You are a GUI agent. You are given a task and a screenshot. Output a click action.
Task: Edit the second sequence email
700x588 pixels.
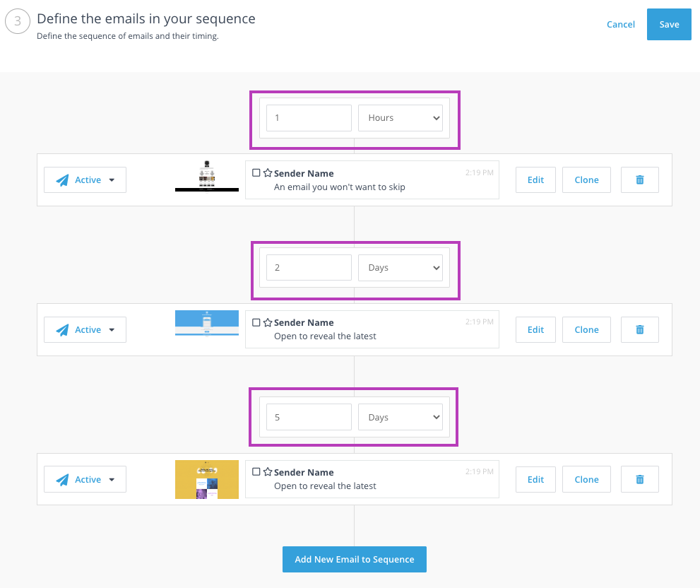pos(535,330)
